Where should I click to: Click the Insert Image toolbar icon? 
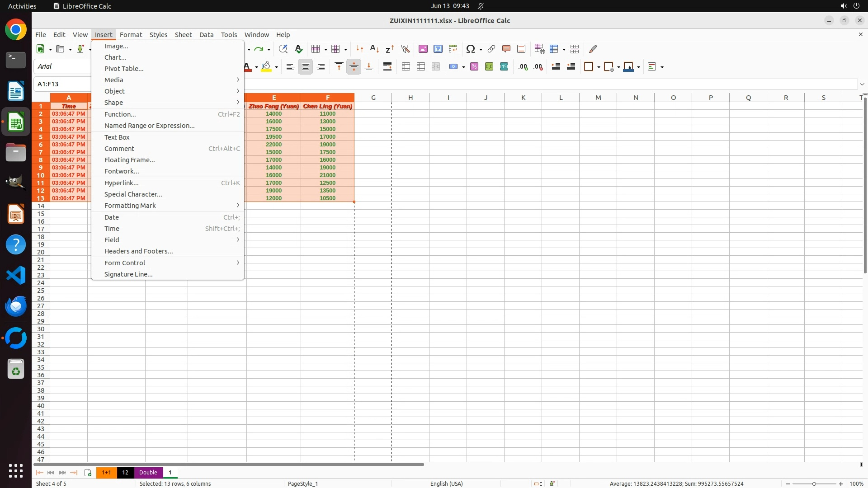pos(423,49)
